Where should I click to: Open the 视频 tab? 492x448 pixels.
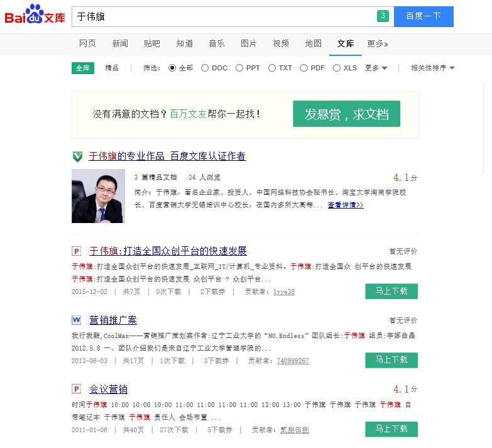point(281,43)
